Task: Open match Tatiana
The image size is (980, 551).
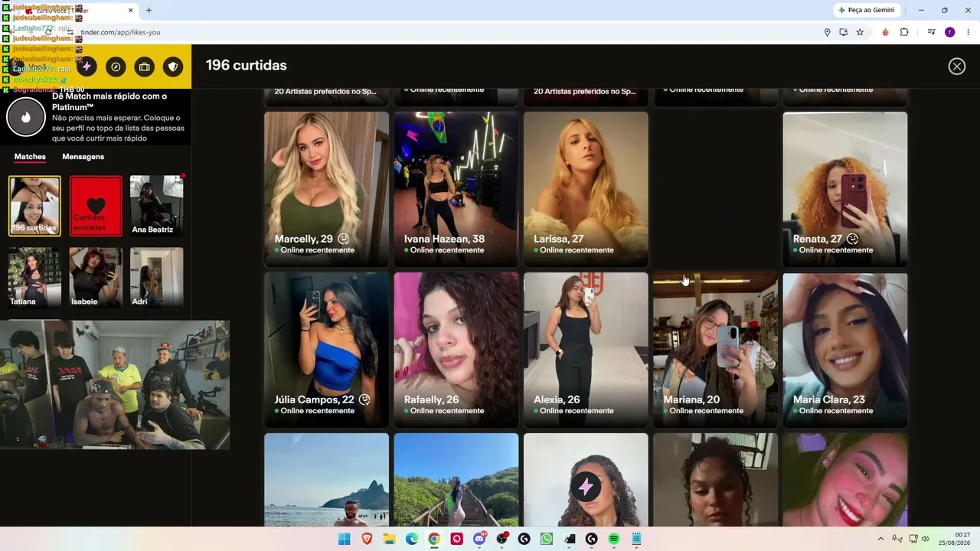Action: coord(34,277)
